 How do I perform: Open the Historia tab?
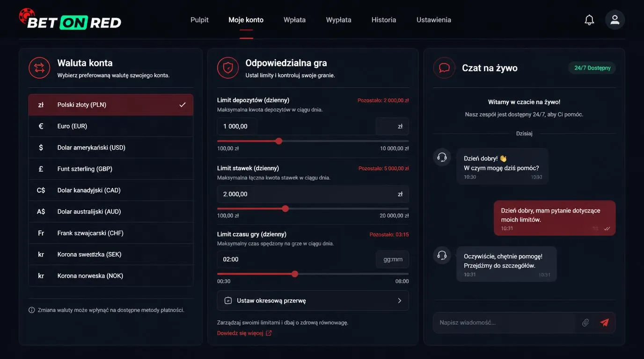point(384,20)
